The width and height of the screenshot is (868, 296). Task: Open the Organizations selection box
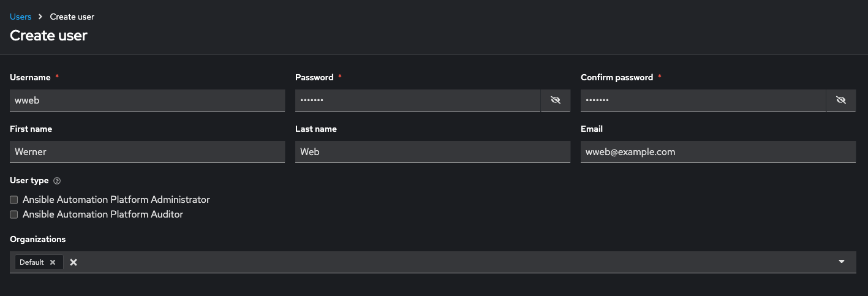[x=453, y=262]
